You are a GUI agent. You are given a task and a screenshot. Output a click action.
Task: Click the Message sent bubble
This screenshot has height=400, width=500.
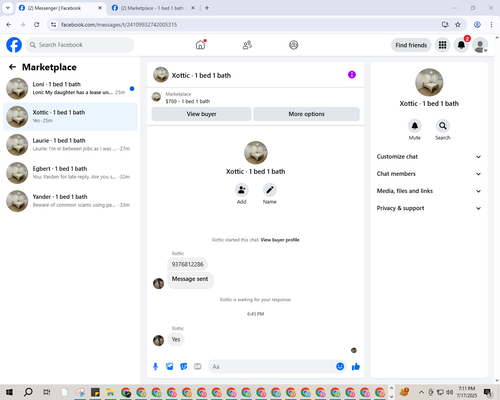(x=190, y=279)
